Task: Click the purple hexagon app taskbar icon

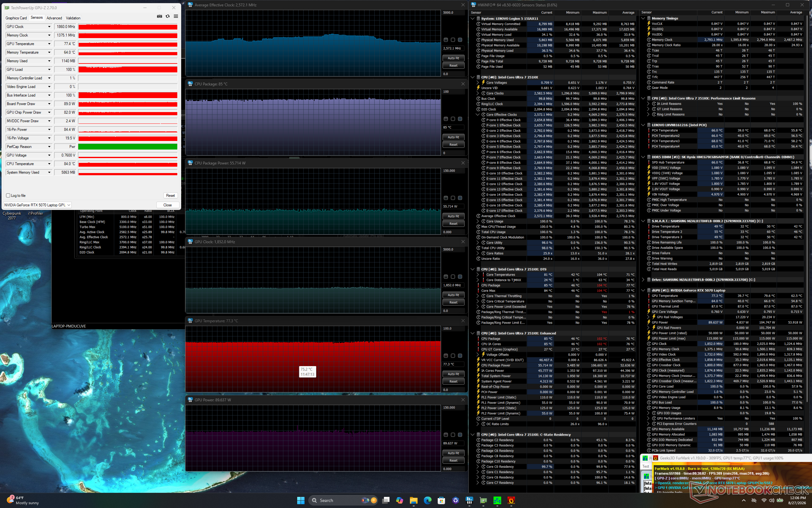Action: pyautogui.click(x=455, y=500)
